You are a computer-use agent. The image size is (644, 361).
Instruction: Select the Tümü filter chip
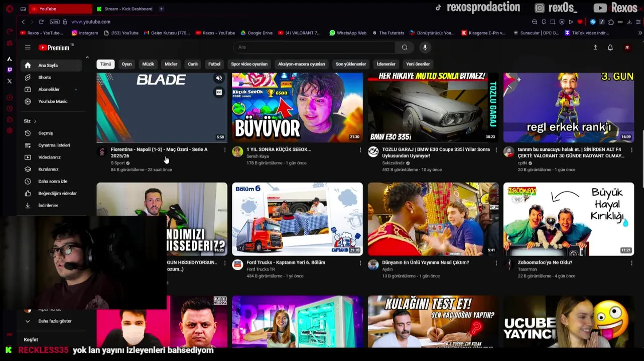[x=105, y=64]
